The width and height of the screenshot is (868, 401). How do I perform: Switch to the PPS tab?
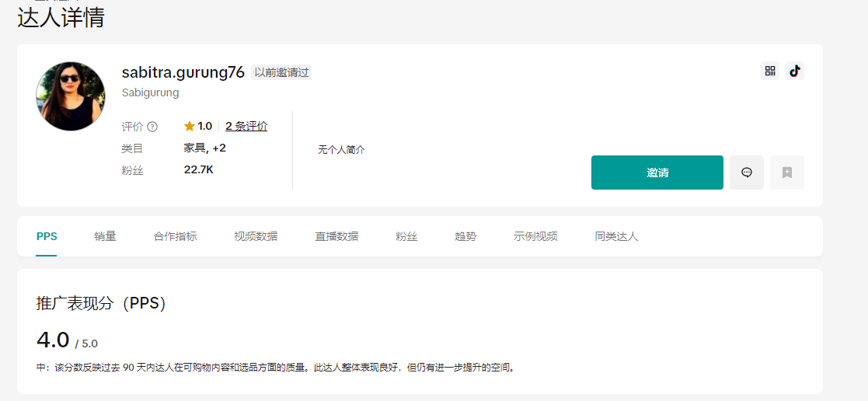pos(47,236)
